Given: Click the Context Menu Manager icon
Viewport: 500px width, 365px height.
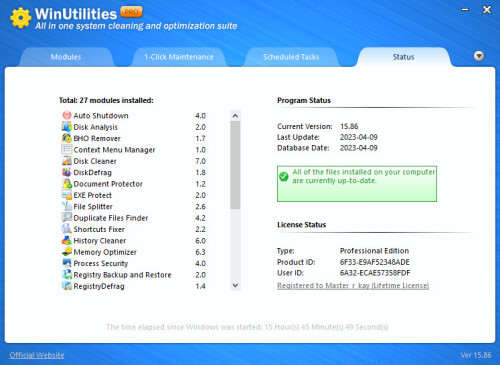Looking at the screenshot, I should click(x=67, y=149).
